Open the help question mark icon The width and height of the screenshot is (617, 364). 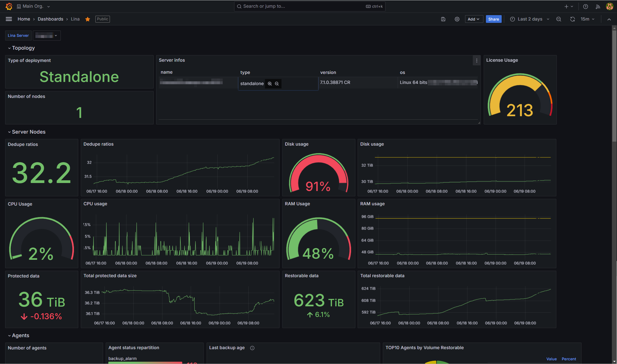tap(586, 6)
